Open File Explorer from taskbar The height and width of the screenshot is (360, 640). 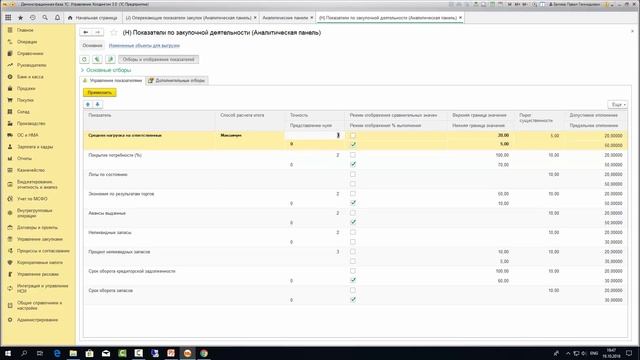[73, 353]
